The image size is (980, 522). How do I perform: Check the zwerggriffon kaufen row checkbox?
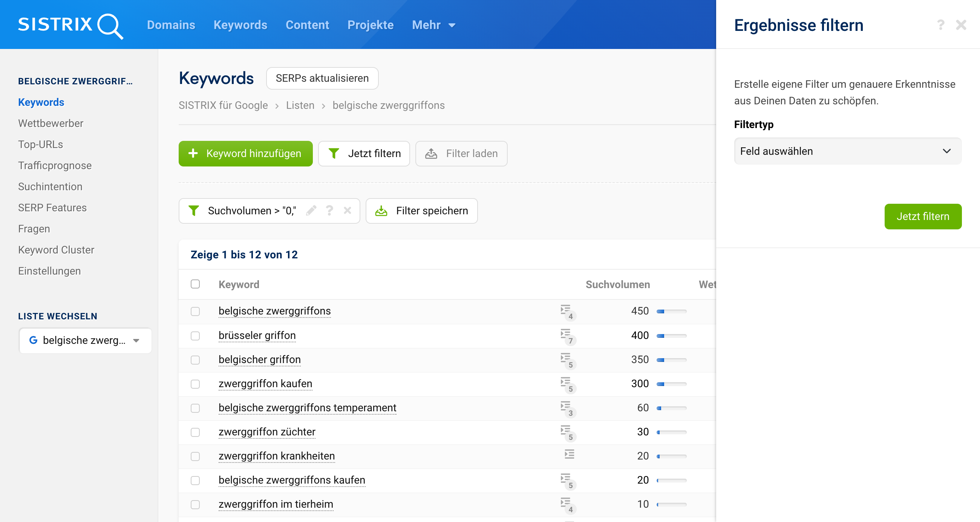[195, 384]
